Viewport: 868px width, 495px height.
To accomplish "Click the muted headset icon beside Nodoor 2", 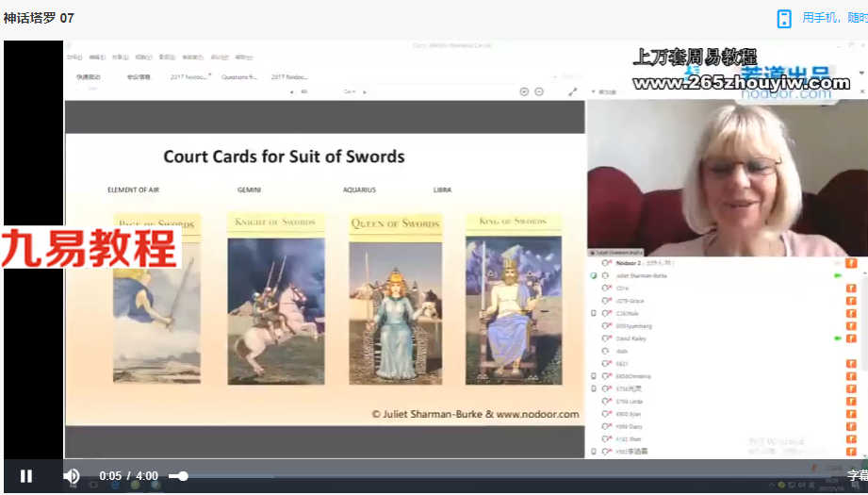I will tap(606, 263).
